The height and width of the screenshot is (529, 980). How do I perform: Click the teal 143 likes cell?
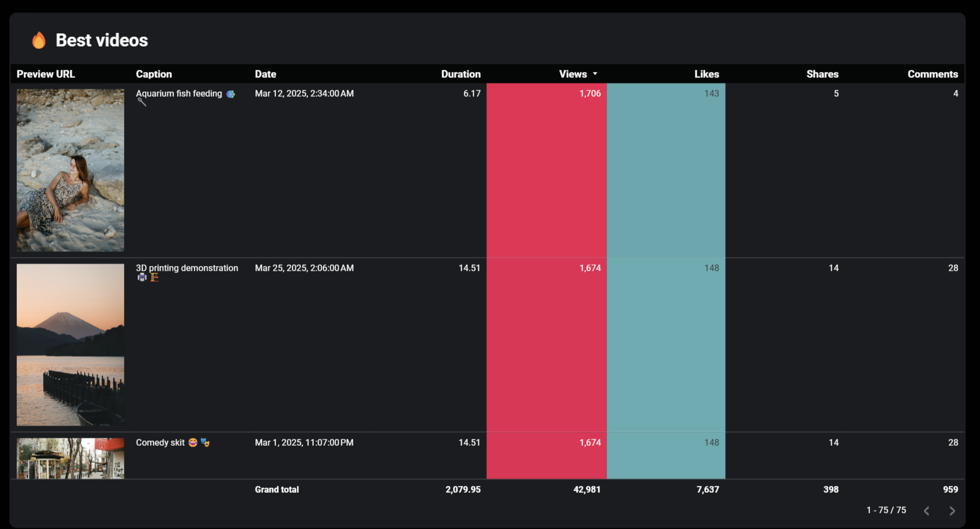pos(666,170)
